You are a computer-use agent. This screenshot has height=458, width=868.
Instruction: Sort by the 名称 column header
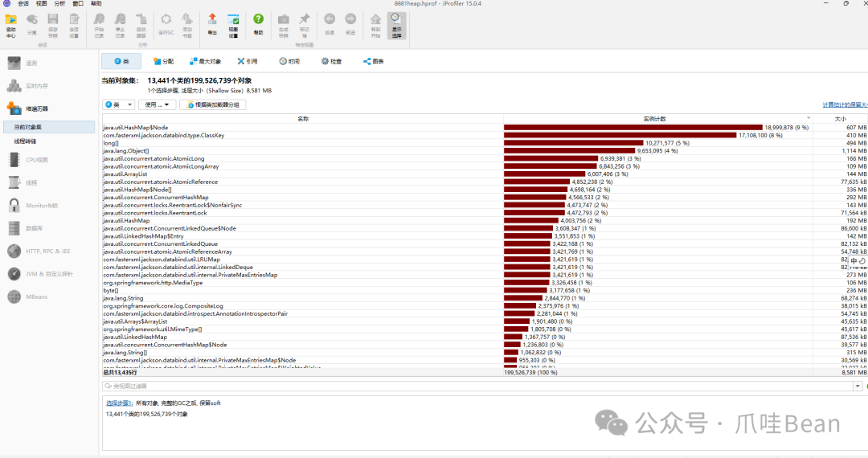point(303,119)
